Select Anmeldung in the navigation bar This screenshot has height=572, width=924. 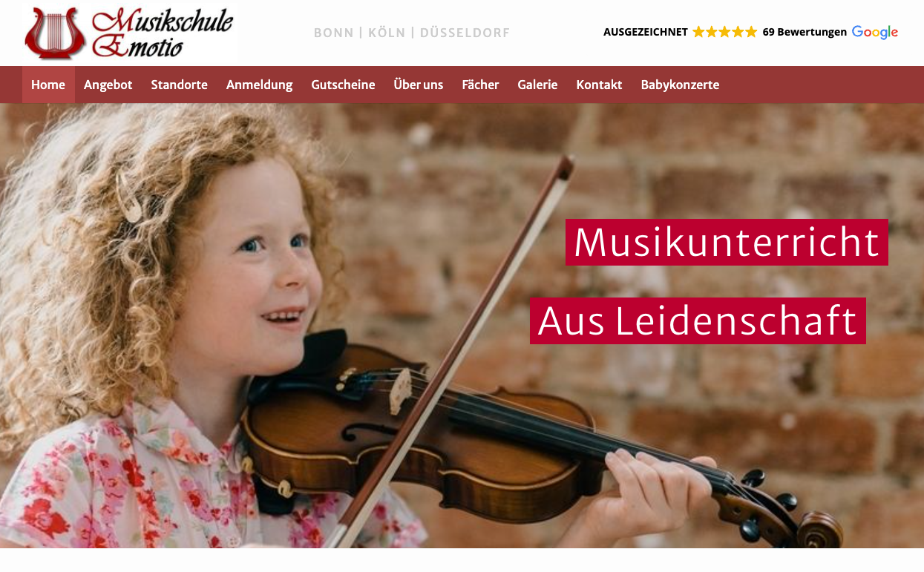pyautogui.click(x=260, y=85)
